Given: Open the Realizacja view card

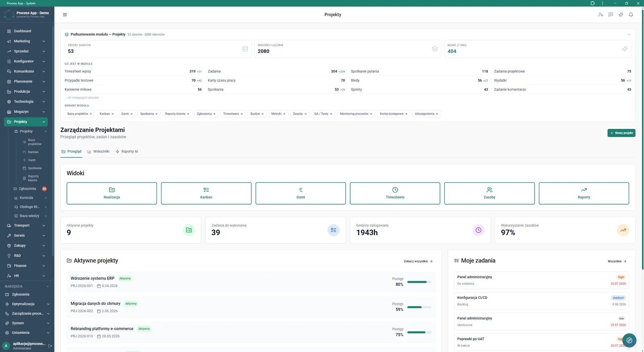Looking at the screenshot, I should [x=111, y=193].
